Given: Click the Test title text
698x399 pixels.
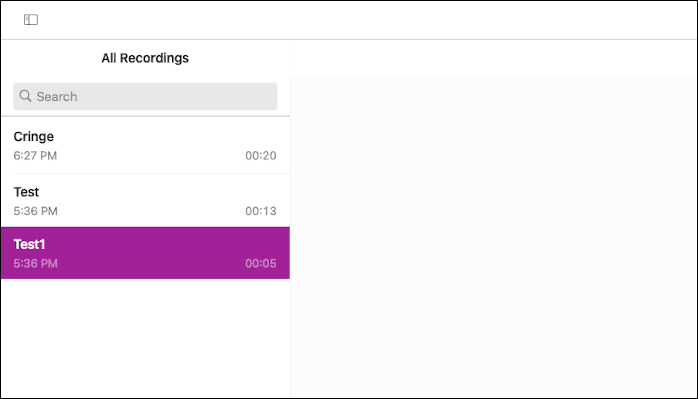Looking at the screenshot, I should (x=26, y=191).
